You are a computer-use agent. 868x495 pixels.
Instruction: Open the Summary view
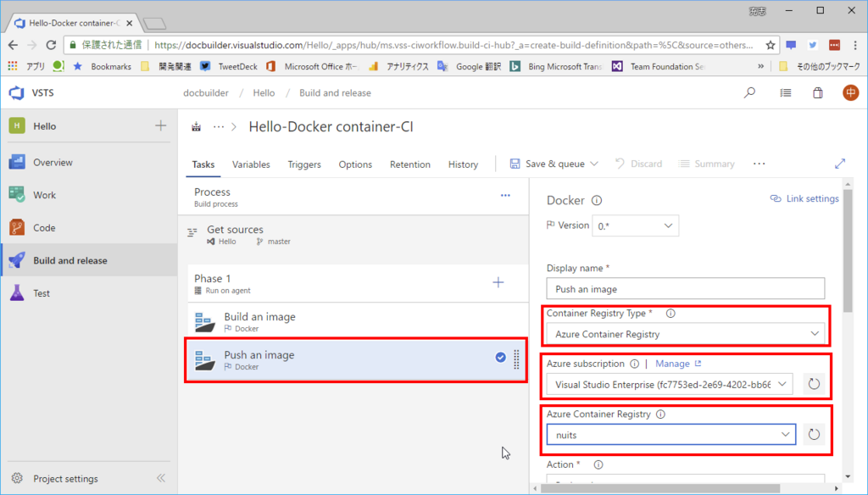707,164
